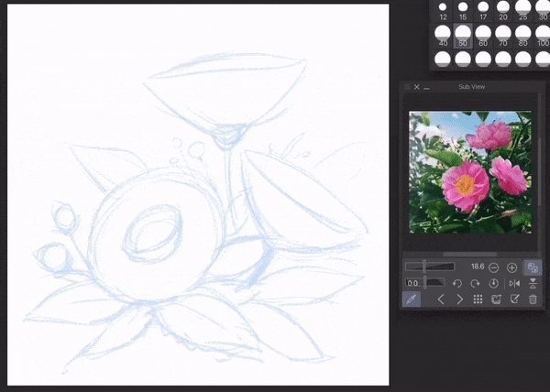The image size is (550, 392).
Task: Open Sub View image thumbnail list
Action: [478, 299]
